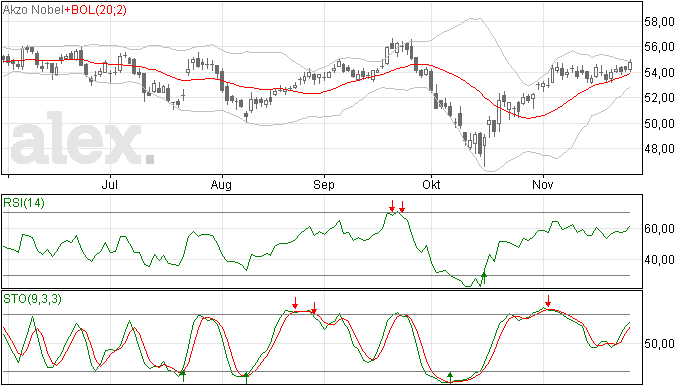
Task: Select the Okt month label
Action: pyautogui.click(x=431, y=184)
